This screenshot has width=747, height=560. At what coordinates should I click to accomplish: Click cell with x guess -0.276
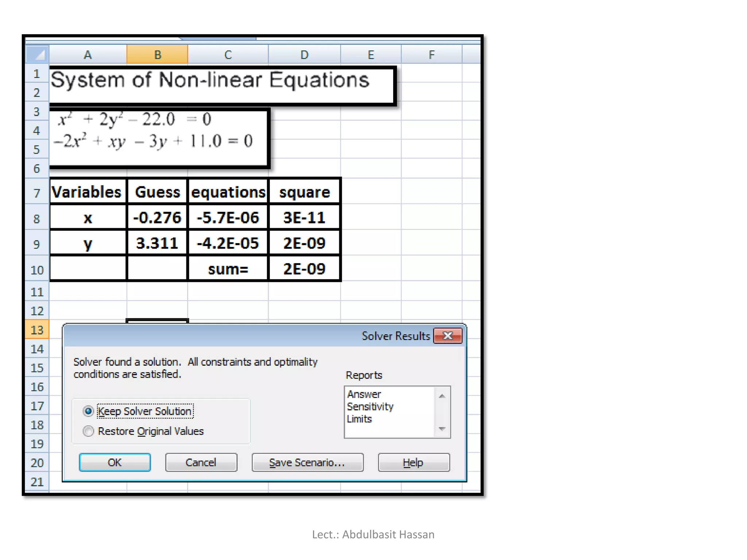[157, 218]
